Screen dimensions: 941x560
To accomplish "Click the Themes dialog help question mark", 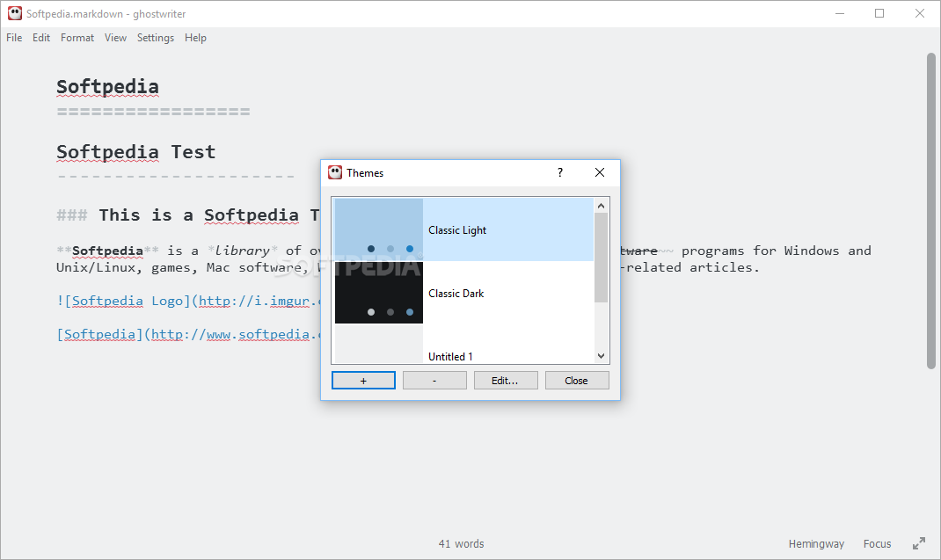I will pyautogui.click(x=560, y=173).
